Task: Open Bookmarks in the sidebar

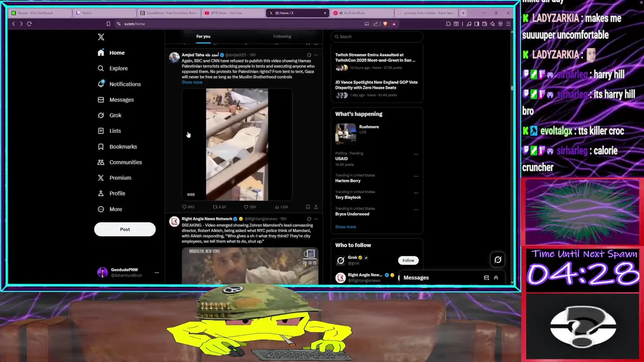Action: point(117,146)
